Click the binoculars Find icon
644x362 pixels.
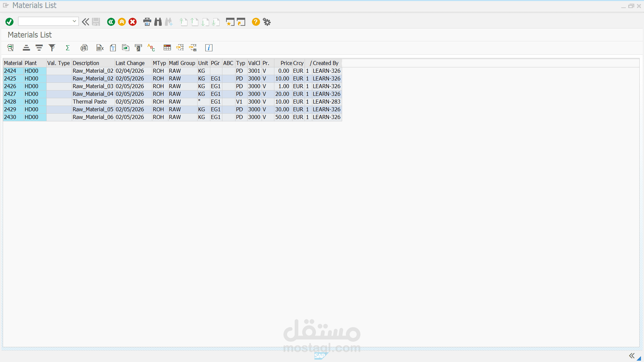tap(158, 22)
